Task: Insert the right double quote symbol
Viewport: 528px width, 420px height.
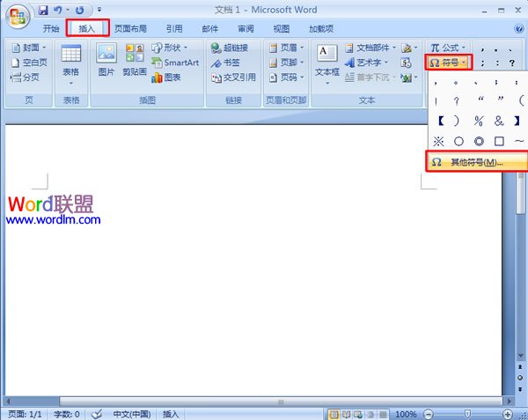Action: pyautogui.click(x=501, y=99)
